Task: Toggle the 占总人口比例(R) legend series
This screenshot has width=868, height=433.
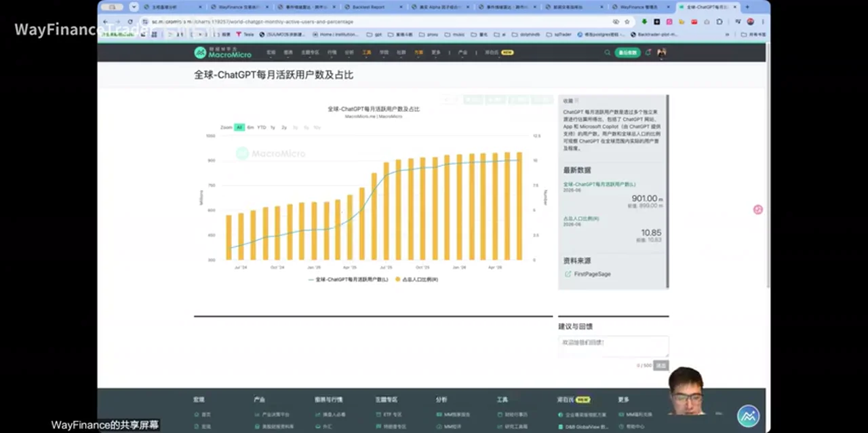Action: (x=416, y=279)
